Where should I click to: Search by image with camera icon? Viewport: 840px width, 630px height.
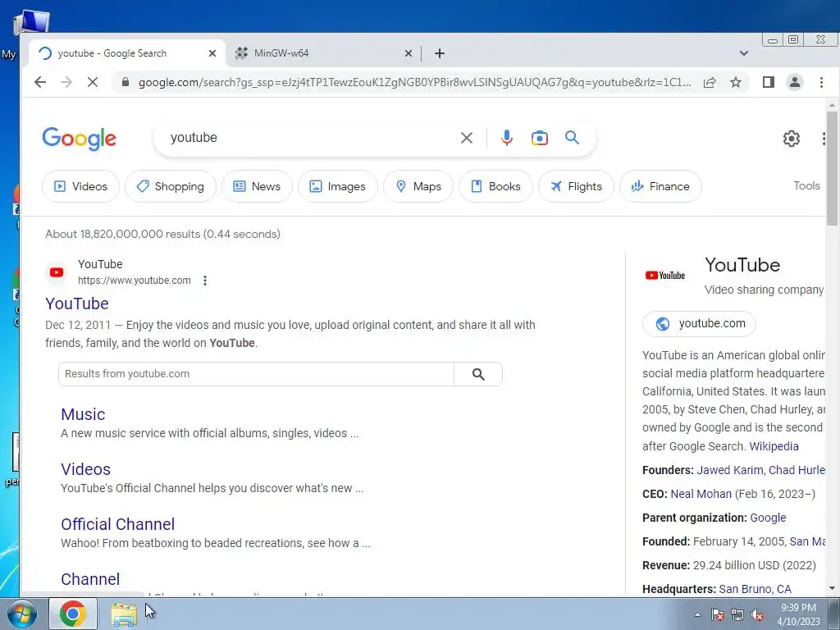coord(540,138)
